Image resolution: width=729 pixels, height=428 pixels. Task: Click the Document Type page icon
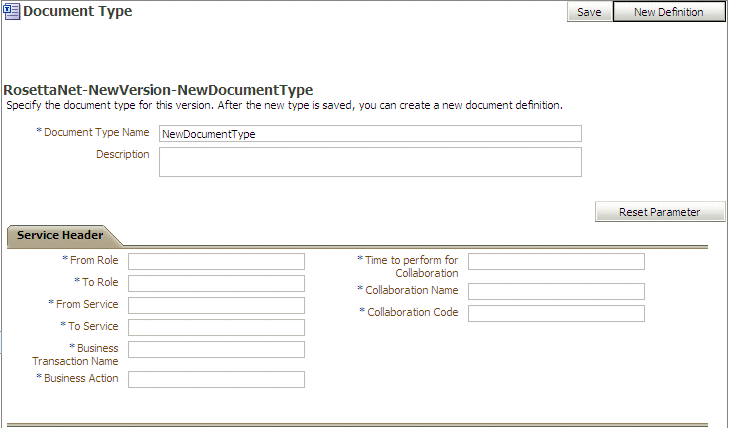pyautogui.click(x=12, y=11)
